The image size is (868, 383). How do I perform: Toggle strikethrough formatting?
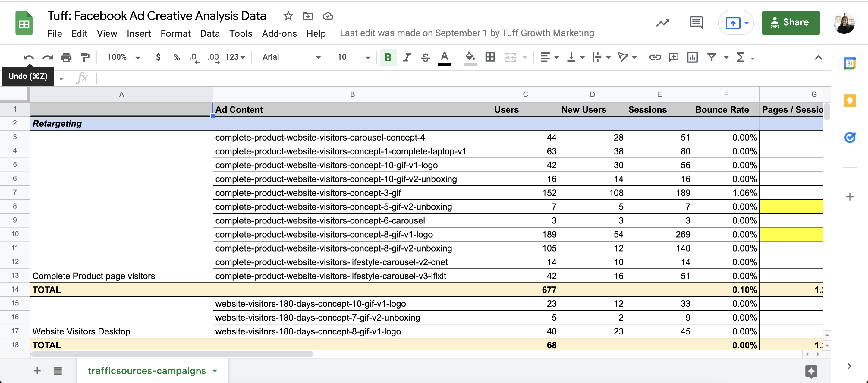point(425,57)
